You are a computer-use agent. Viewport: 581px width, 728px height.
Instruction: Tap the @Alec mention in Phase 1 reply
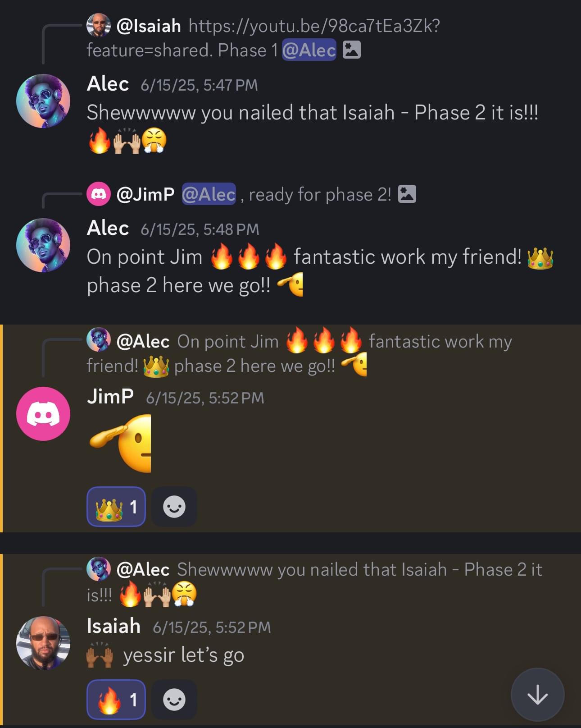(x=309, y=50)
